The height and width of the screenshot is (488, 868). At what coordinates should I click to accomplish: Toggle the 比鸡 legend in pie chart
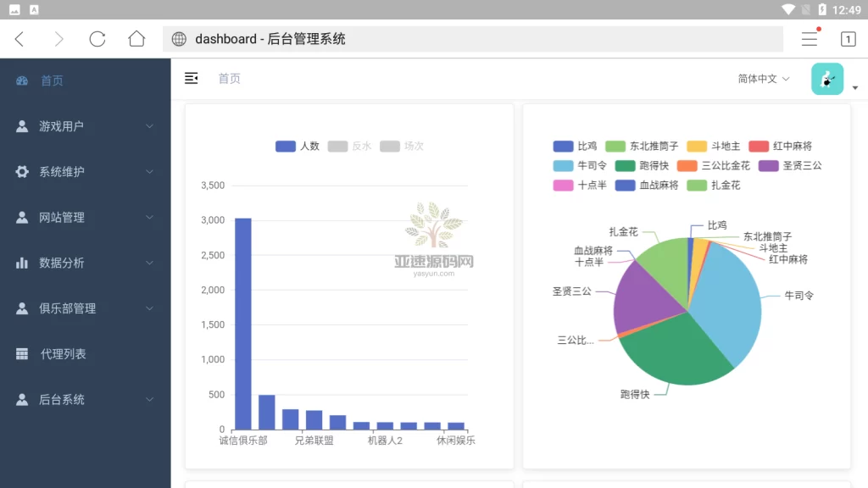[573, 146]
